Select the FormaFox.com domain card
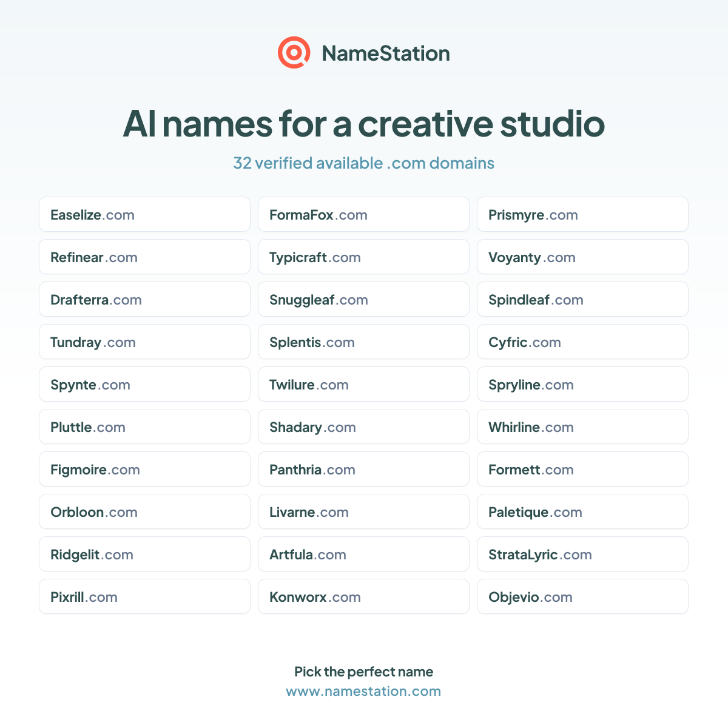Screen dimensions: 728x728 pyautogui.click(x=363, y=214)
